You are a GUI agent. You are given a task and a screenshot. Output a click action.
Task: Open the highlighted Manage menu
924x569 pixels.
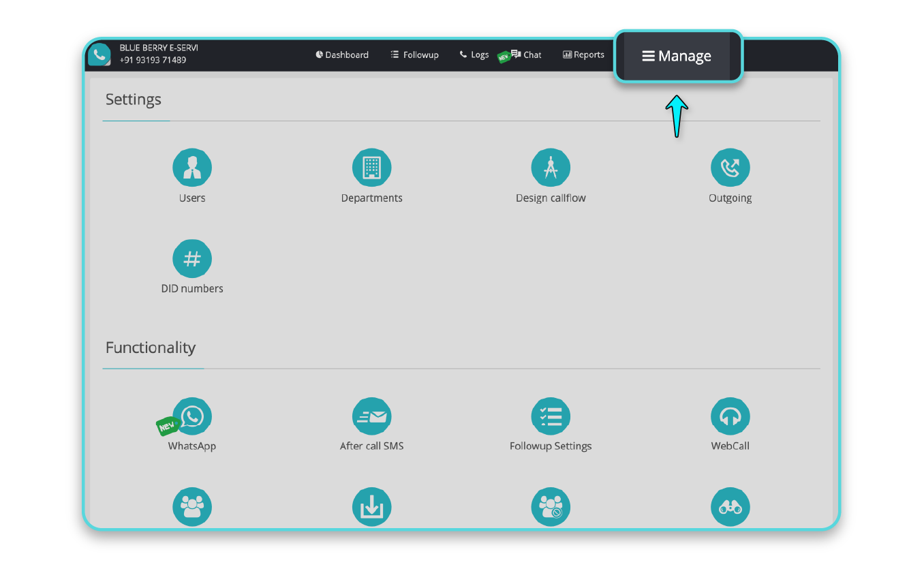click(x=677, y=56)
